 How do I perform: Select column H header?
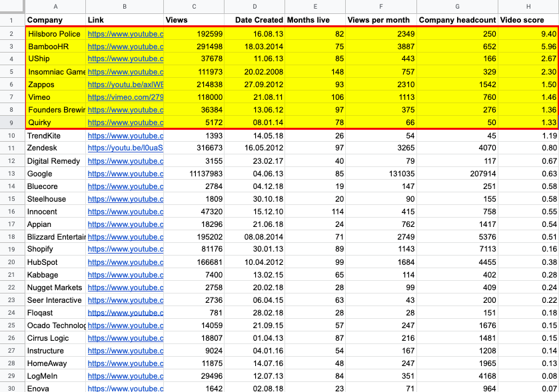tap(528, 7)
